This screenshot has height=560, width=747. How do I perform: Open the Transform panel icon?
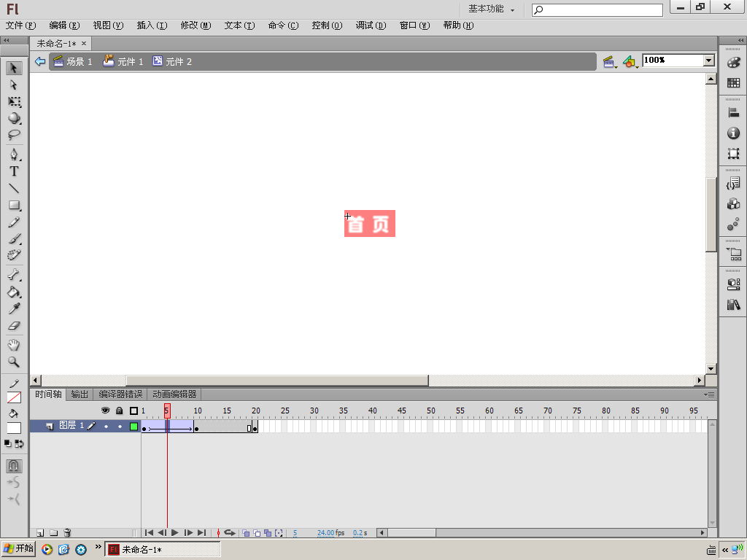point(733,153)
